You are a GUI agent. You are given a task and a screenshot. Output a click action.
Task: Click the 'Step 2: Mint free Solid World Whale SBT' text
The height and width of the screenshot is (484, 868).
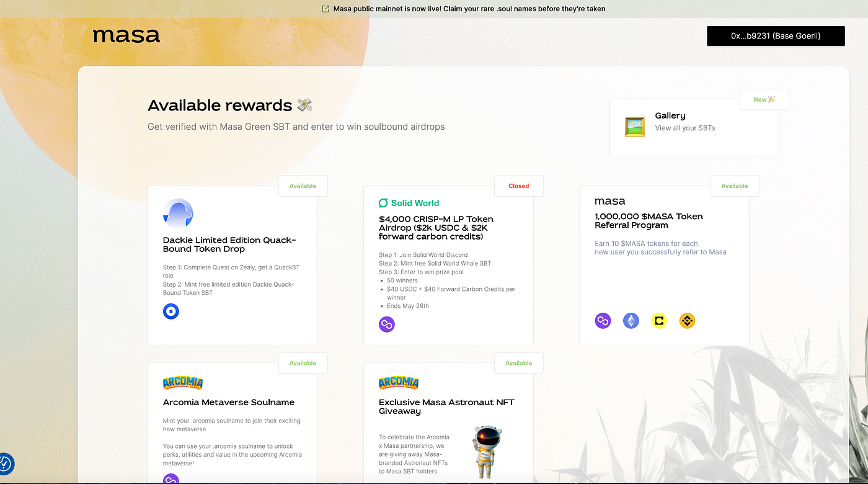(435, 263)
